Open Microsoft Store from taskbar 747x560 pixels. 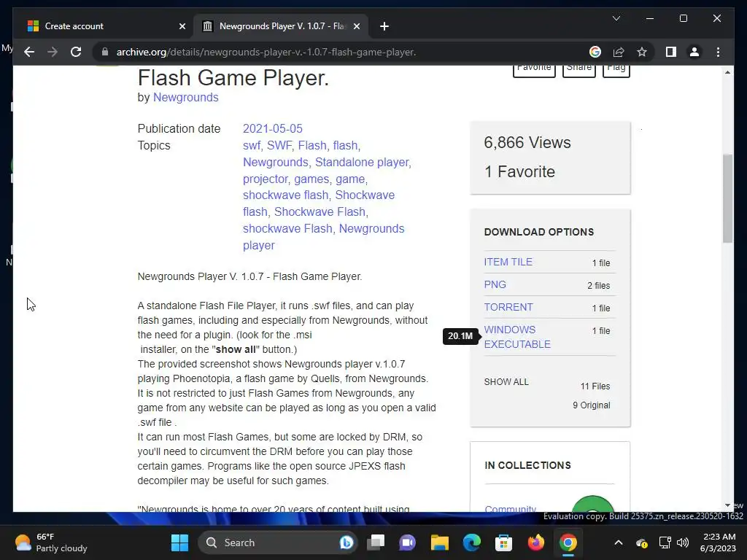coord(503,542)
